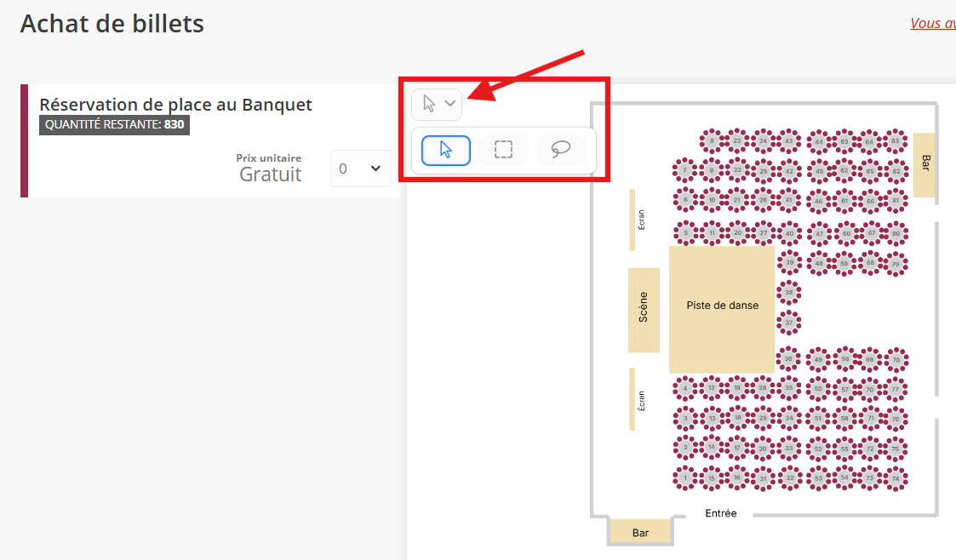
Task: Select the pointer selection tool
Action: pyautogui.click(x=446, y=150)
